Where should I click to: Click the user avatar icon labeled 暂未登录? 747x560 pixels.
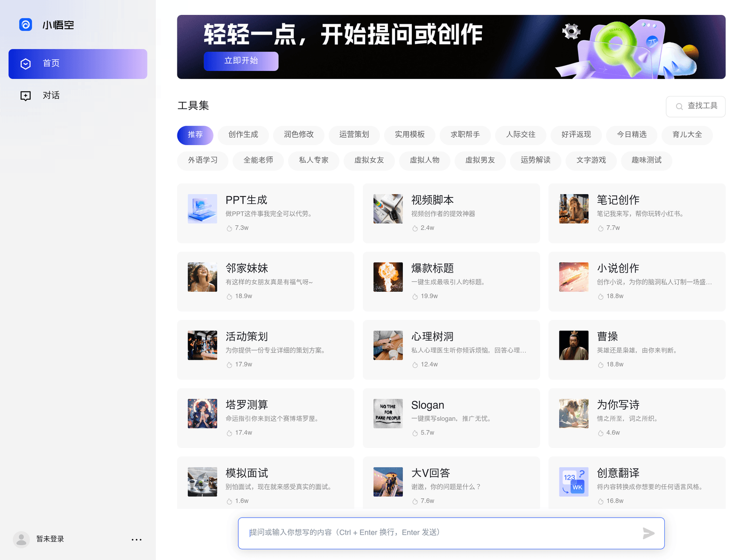point(21,539)
